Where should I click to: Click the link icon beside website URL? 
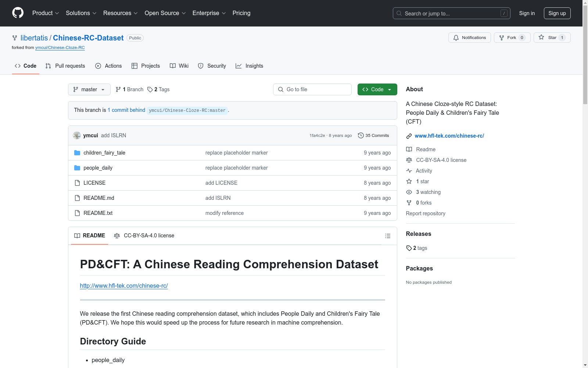[x=409, y=136]
